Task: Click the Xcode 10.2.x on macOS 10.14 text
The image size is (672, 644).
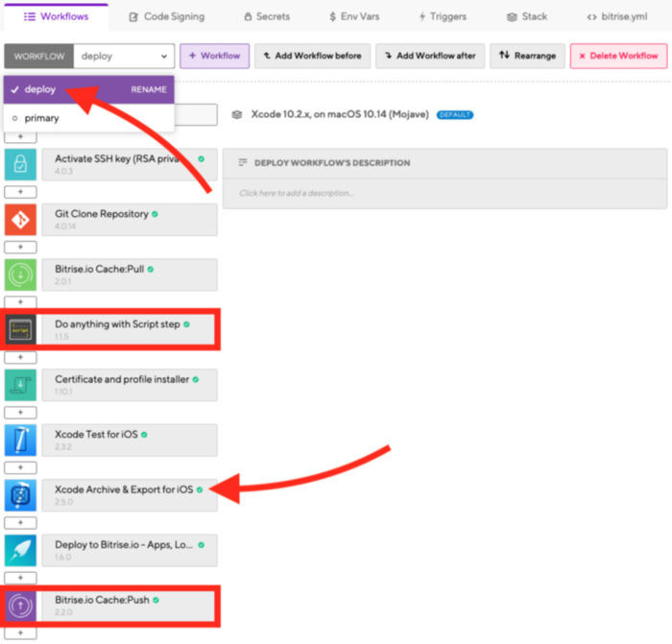Action: [x=340, y=114]
